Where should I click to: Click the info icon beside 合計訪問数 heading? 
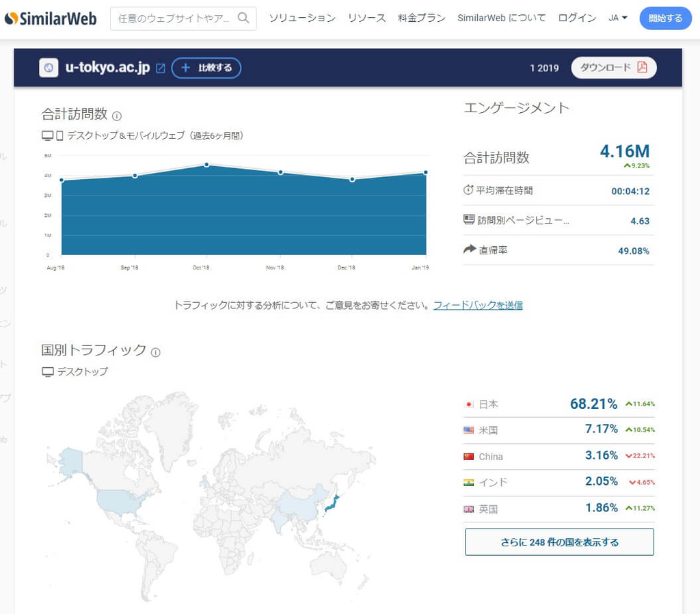coord(116,116)
